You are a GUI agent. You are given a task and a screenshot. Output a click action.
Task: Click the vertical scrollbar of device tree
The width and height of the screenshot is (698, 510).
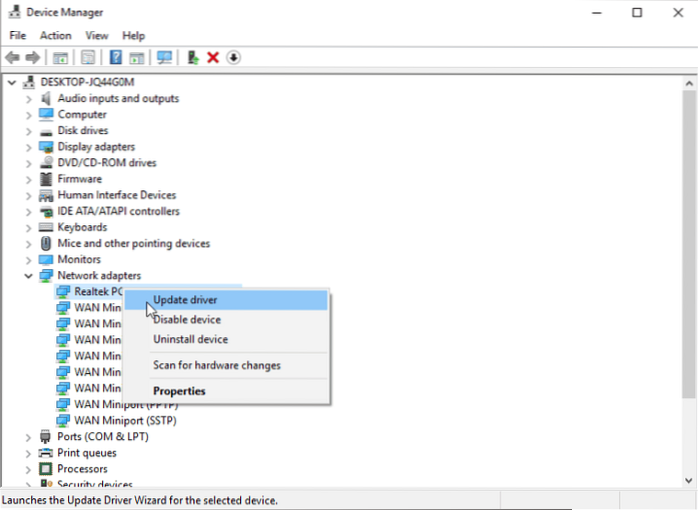(688, 250)
